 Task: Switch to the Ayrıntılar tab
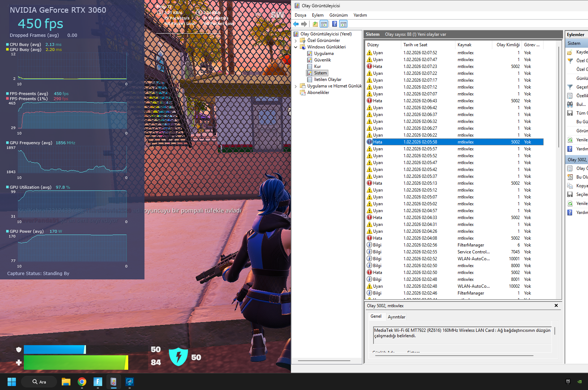click(x=397, y=317)
